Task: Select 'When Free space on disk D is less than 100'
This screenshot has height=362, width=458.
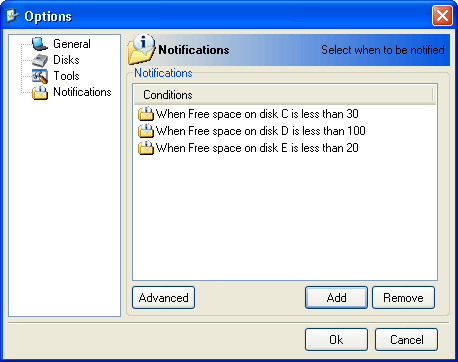Action: pyautogui.click(x=261, y=131)
